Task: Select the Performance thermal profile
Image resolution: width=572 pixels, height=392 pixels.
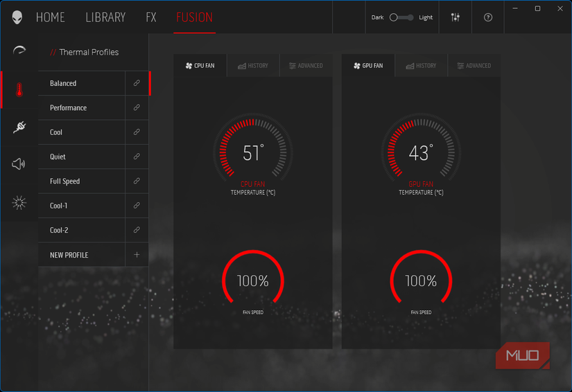Action: pyautogui.click(x=82, y=107)
